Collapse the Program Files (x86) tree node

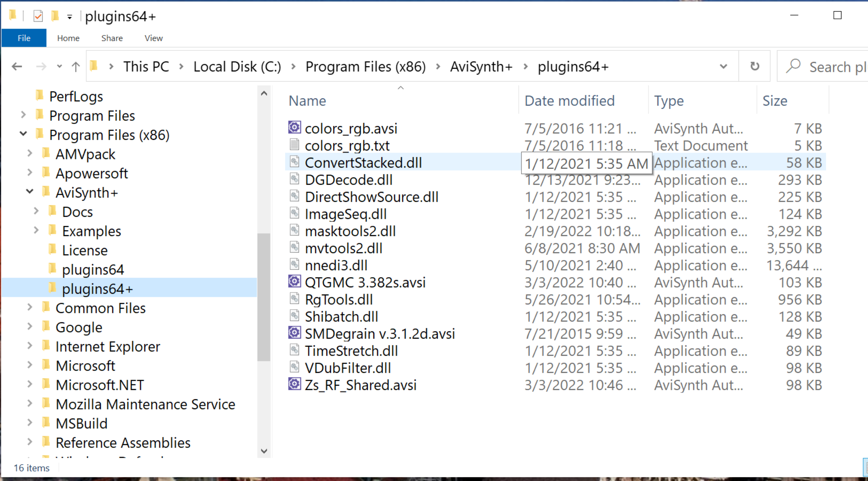click(23, 134)
